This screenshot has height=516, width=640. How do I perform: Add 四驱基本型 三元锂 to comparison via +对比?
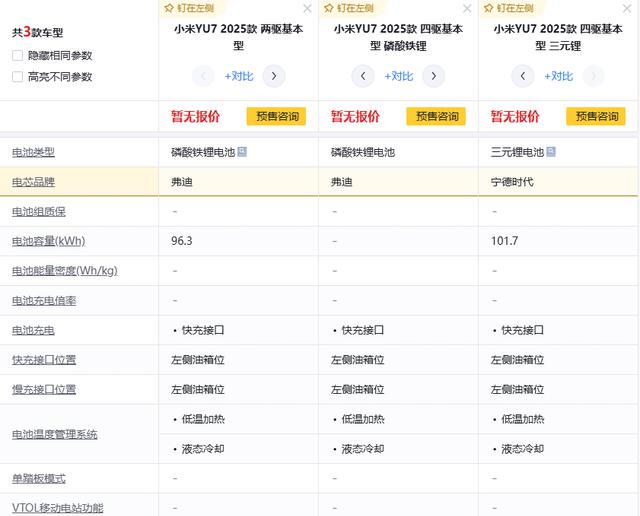coord(558,76)
